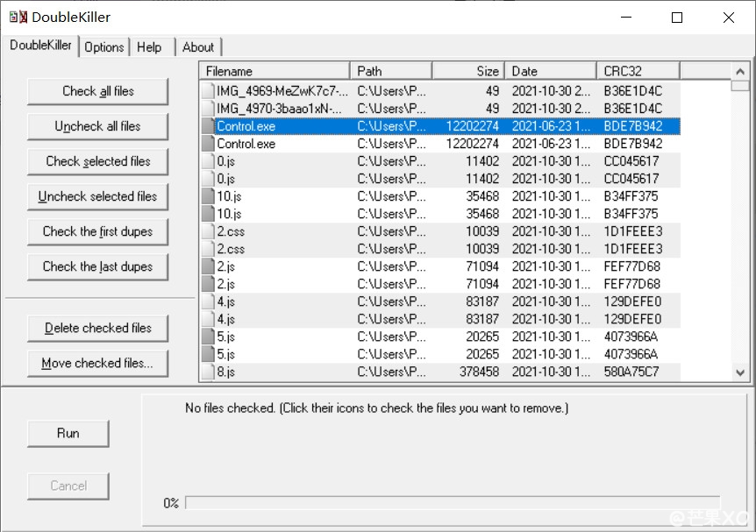The image size is (756, 532).
Task: Click the path cell in the 8.js row
Action: (x=391, y=372)
